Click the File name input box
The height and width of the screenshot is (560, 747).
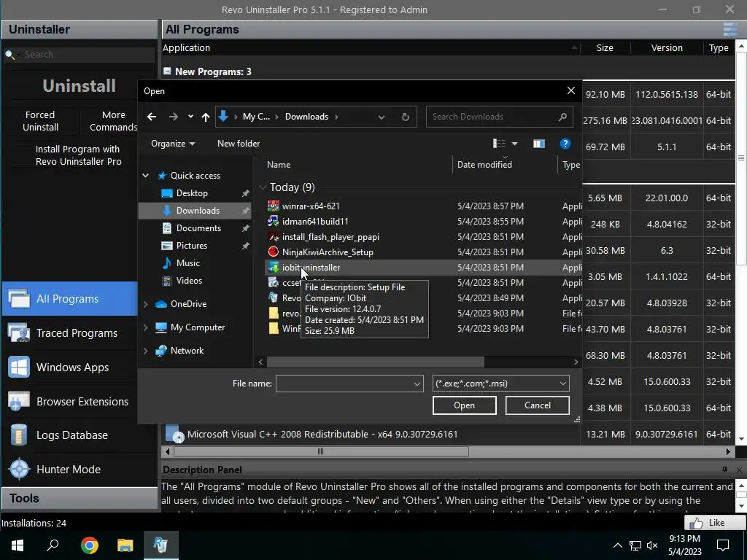pyautogui.click(x=349, y=384)
